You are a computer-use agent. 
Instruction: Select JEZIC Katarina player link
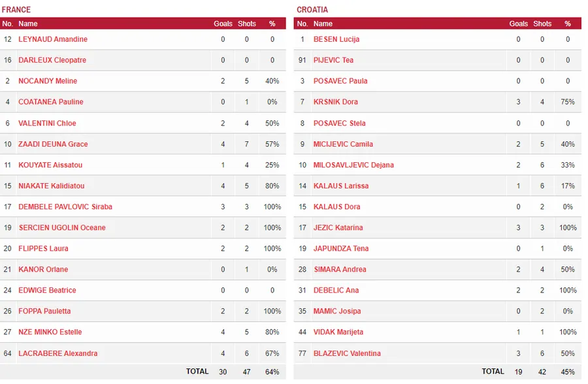(338, 228)
